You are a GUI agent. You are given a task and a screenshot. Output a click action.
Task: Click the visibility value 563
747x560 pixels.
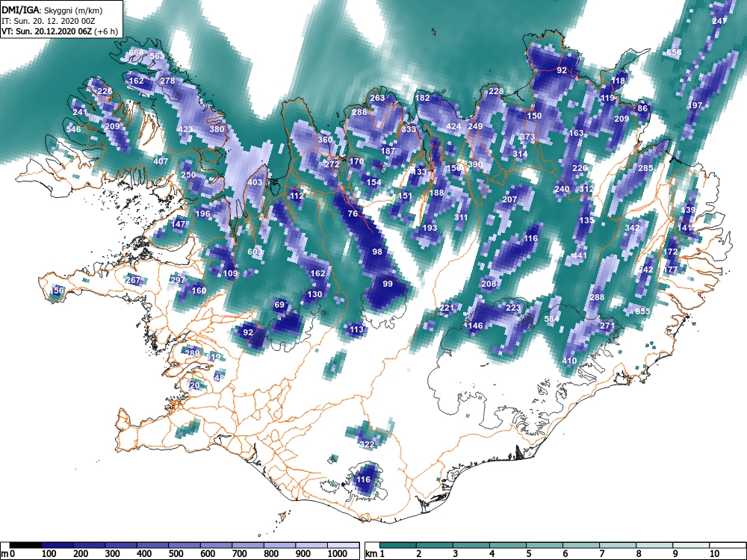tap(157, 56)
